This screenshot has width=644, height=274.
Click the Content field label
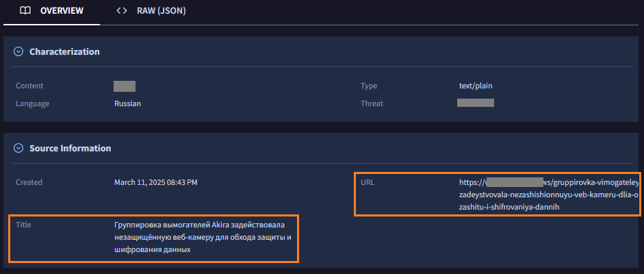(x=29, y=86)
